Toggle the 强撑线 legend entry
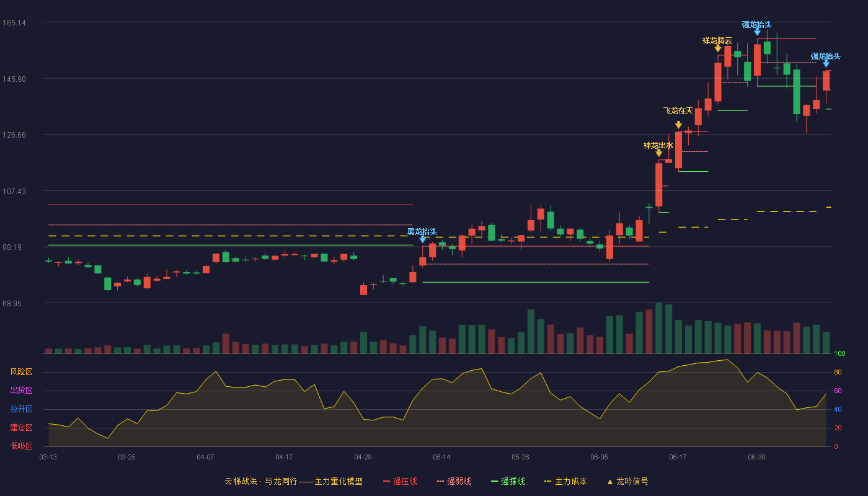Image resolution: width=868 pixels, height=496 pixels. (508, 481)
